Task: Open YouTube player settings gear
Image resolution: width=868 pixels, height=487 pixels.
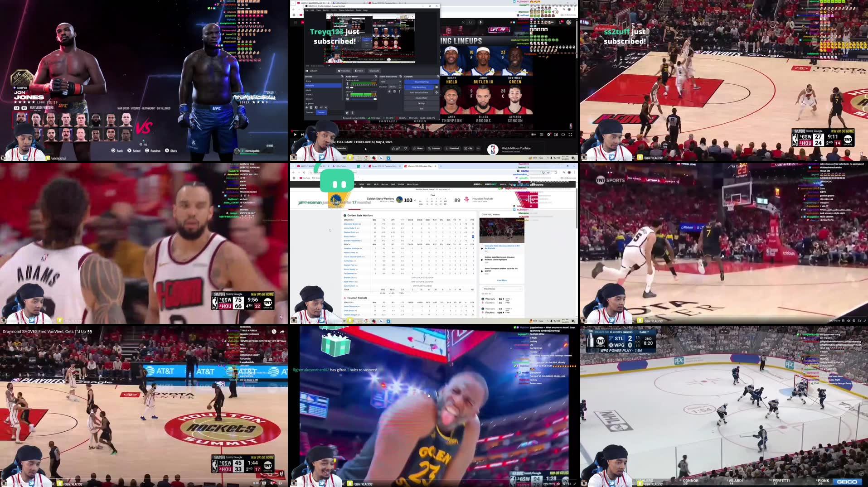Action: coord(548,135)
